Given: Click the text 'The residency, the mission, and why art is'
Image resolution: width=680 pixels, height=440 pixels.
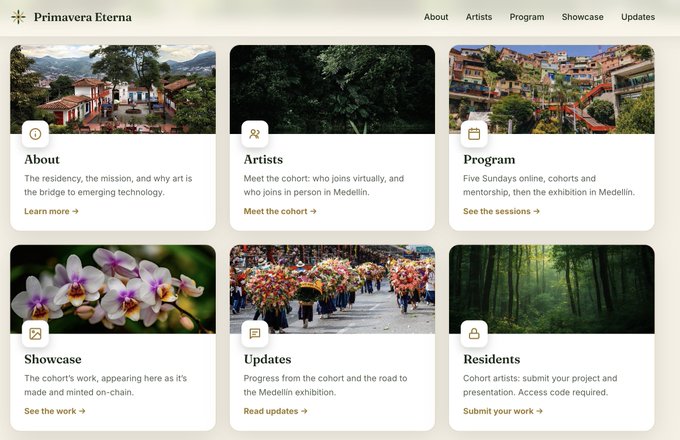Looking at the screenshot, I should point(108,178).
